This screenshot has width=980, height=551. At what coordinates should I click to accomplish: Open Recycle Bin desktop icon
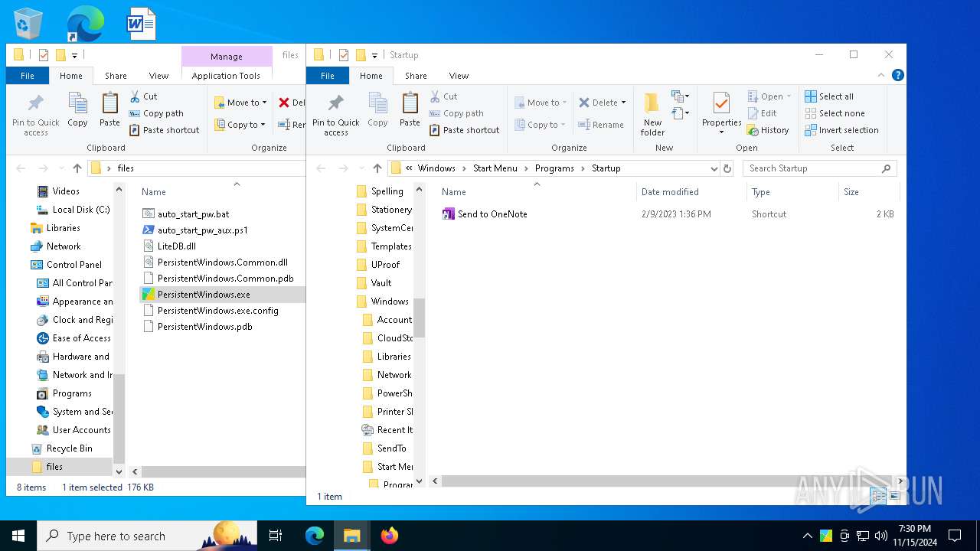click(28, 23)
